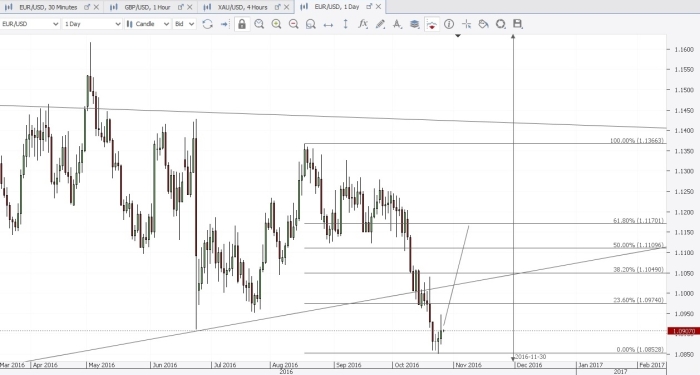Viewport: 700px width, 375px height.
Task: Click the zoom in magnifier icon
Action: pyautogui.click(x=276, y=24)
